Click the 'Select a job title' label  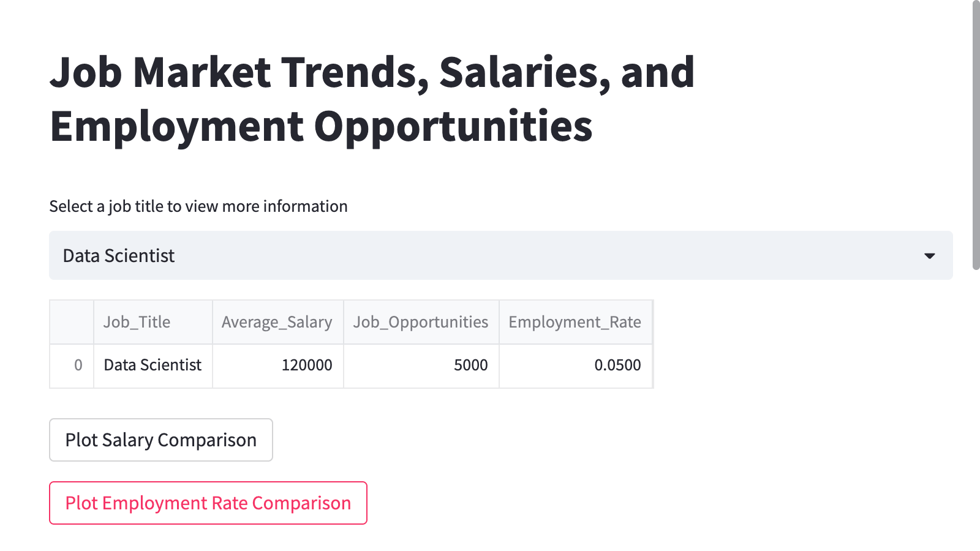(198, 206)
